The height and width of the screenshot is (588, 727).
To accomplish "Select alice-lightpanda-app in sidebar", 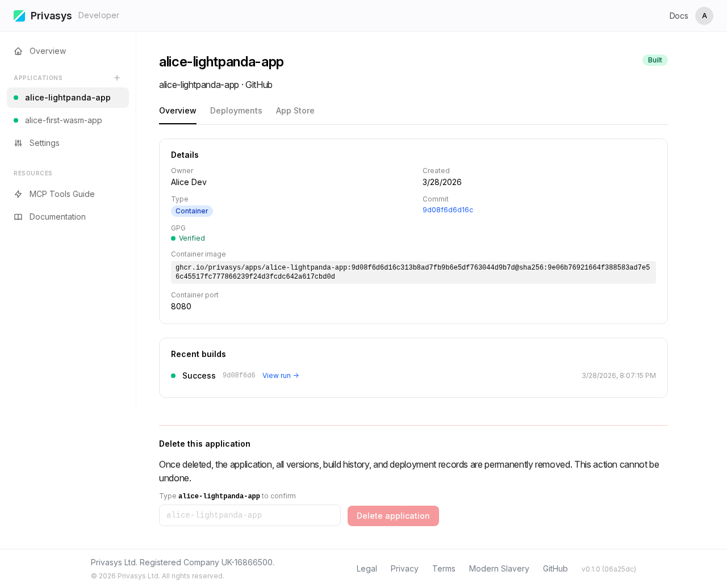I will tap(68, 98).
